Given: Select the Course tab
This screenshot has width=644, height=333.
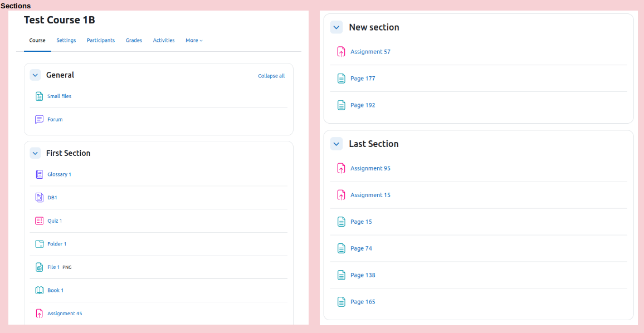Looking at the screenshot, I should [x=37, y=40].
